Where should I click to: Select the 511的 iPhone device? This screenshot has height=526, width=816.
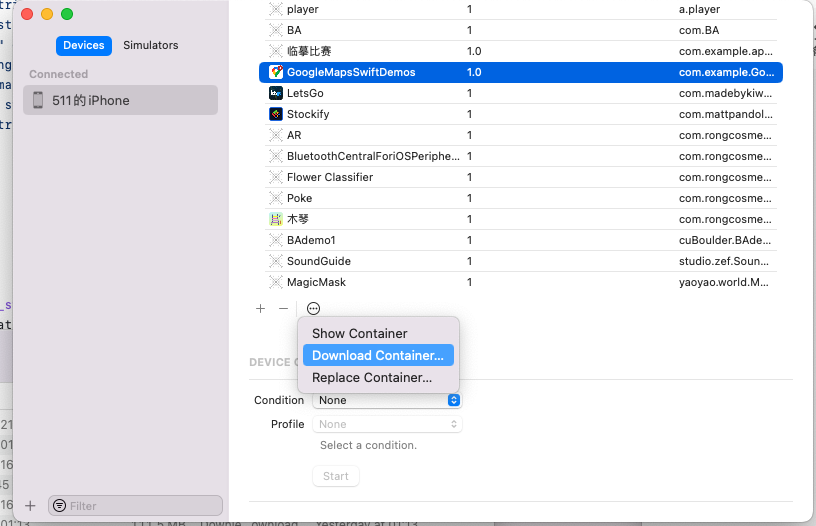120,100
